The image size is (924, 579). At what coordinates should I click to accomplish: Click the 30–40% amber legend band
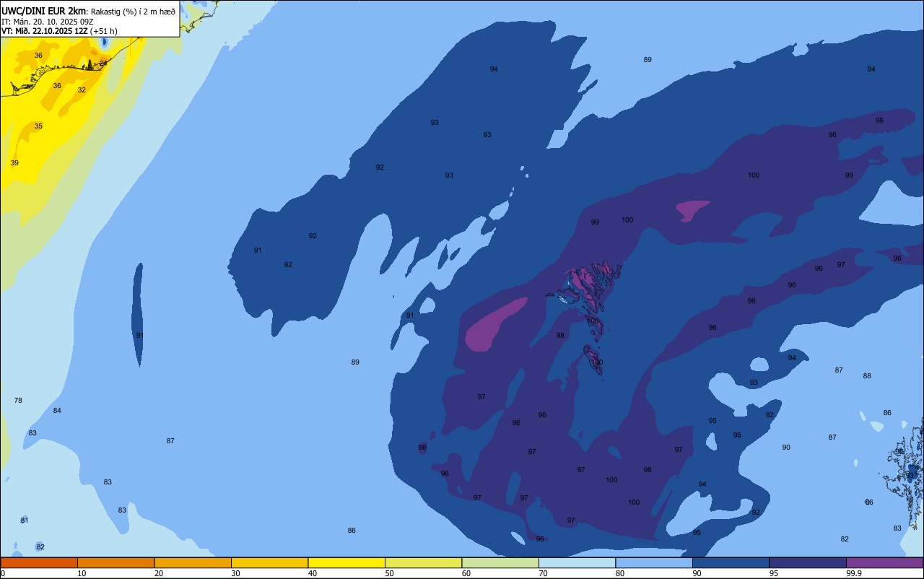pyautogui.click(x=269, y=562)
